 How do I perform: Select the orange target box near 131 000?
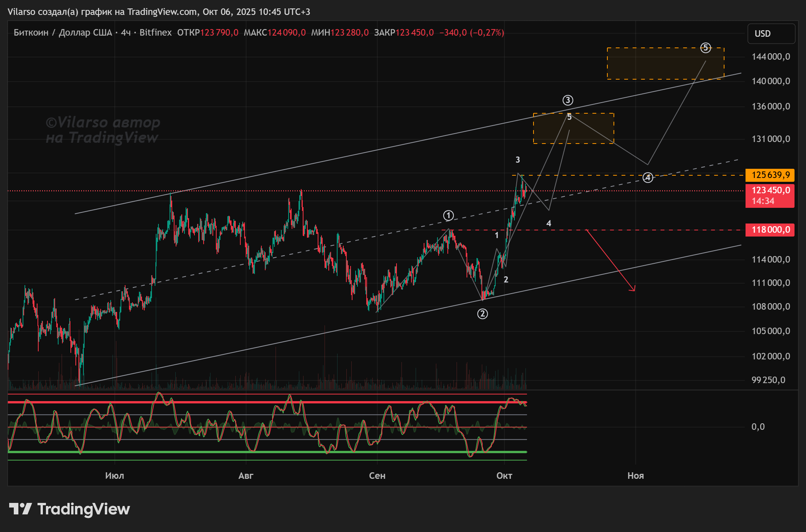573,129
